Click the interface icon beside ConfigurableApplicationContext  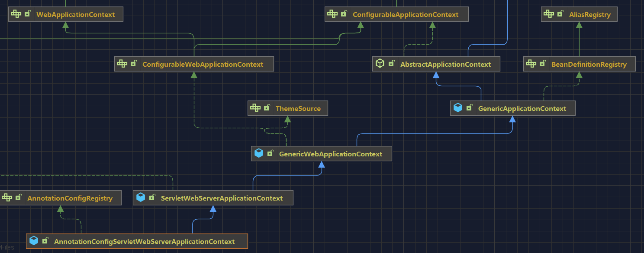click(x=332, y=14)
